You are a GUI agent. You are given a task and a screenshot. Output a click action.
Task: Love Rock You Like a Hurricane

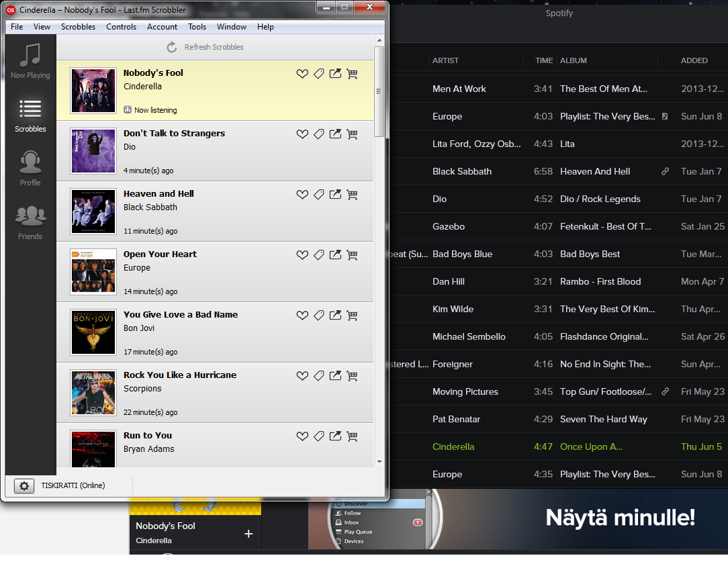pyautogui.click(x=302, y=375)
